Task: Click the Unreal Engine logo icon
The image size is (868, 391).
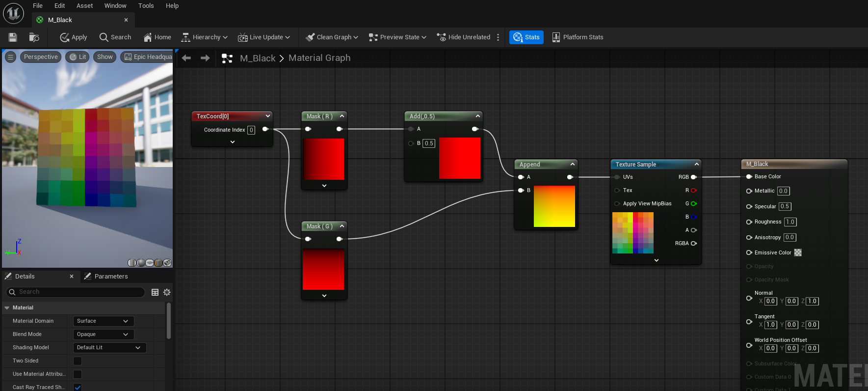Action: pos(13,13)
